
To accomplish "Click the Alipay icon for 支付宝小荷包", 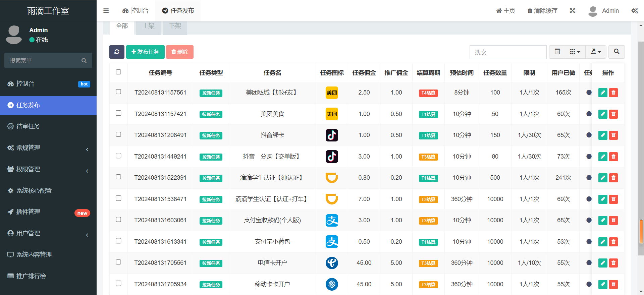I will tap(332, 242).
